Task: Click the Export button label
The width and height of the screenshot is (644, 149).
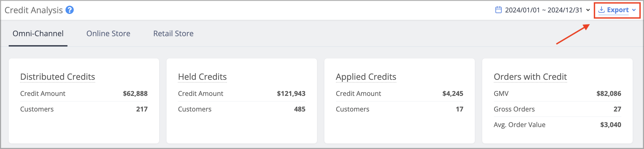Action: [x=618, y=10]
